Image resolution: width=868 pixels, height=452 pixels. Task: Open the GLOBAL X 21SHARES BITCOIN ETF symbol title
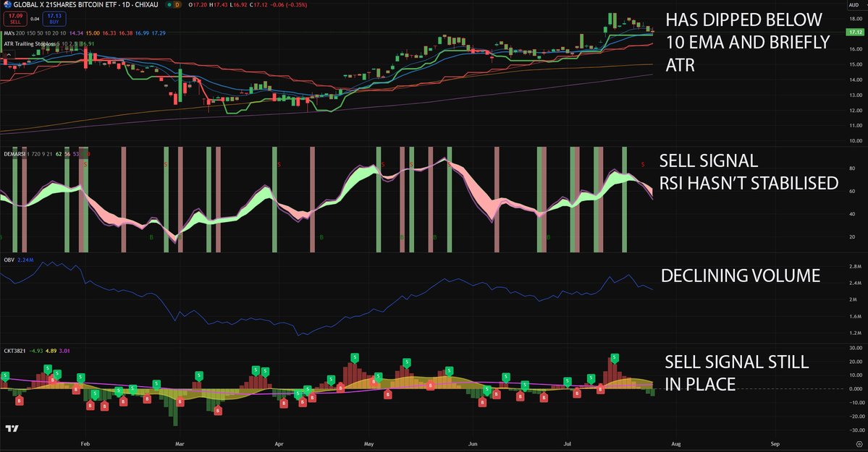coord(86,5)
